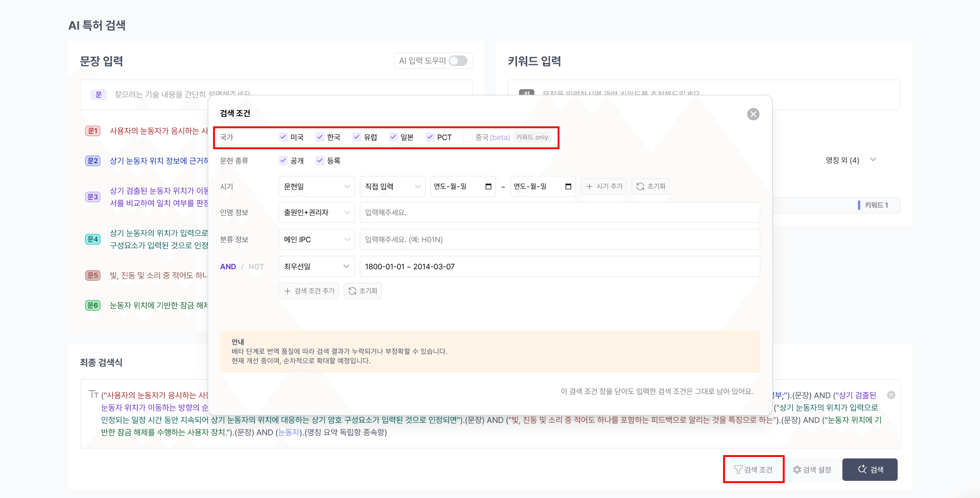Close the 검색 조건 dialog
Image resolution: width=980 pixels, height=498 pixels.
coord(754,114)
